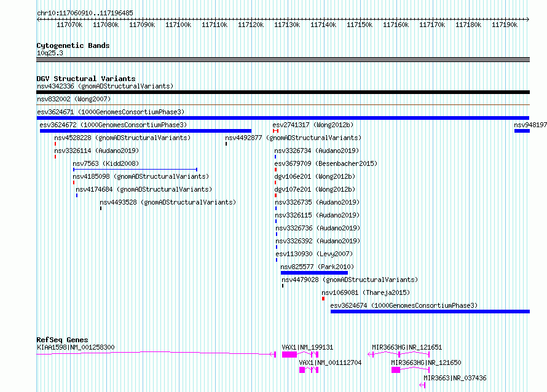Viewport: 547px width, 392px height.
Task: Open esv3679709 (Besenbacher2015) label
Action: (326, 163)
